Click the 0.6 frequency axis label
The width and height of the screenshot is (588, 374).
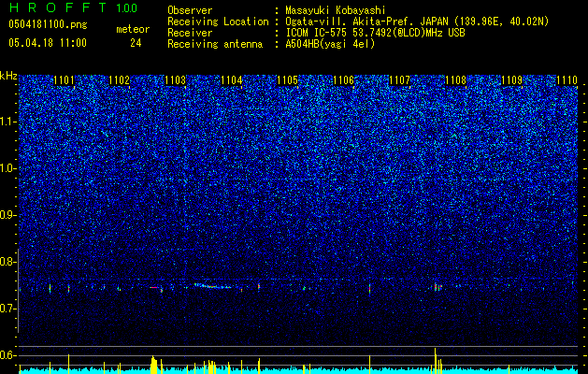8,355
